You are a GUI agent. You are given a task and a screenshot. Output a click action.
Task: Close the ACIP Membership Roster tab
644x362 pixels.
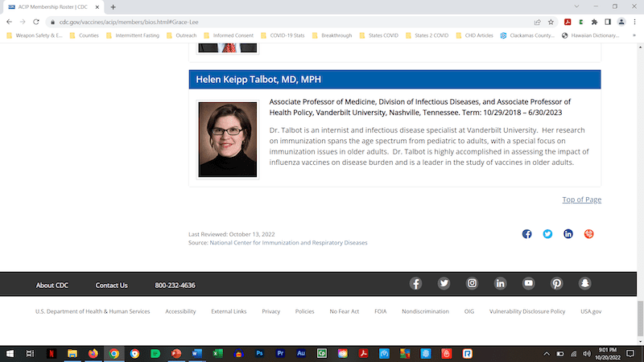97,7
